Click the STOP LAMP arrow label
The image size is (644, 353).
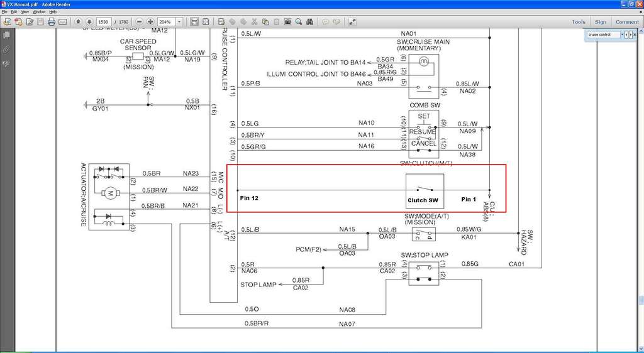[258, 285]
